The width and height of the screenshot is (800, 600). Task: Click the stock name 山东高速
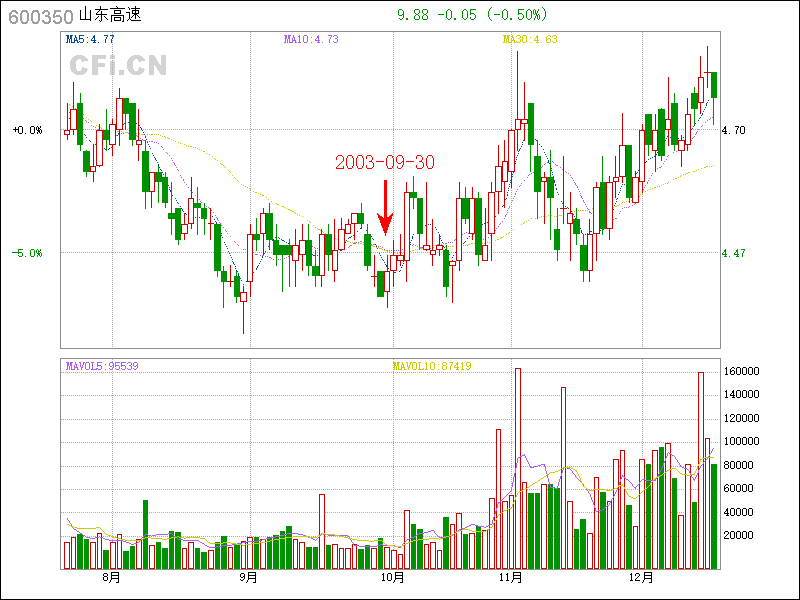coord(109,16)
